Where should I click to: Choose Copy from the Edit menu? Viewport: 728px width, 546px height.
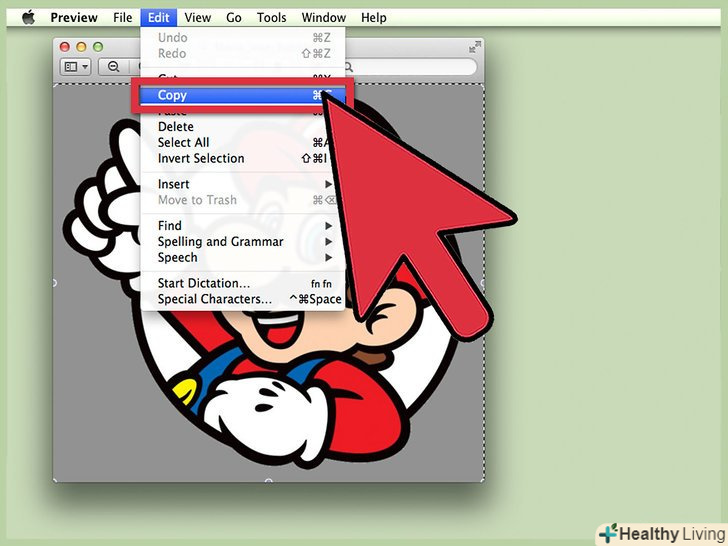click(x=242, y=95)
